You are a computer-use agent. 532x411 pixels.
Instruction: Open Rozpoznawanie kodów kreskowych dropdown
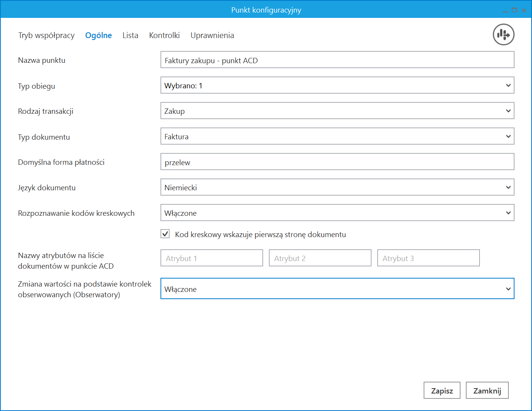(337, 213)
